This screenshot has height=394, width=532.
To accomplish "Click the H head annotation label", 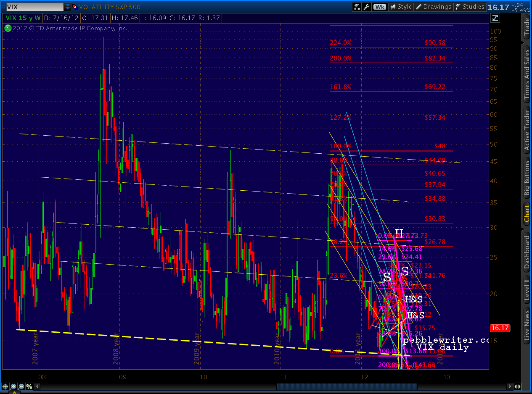I will [399, 233].
